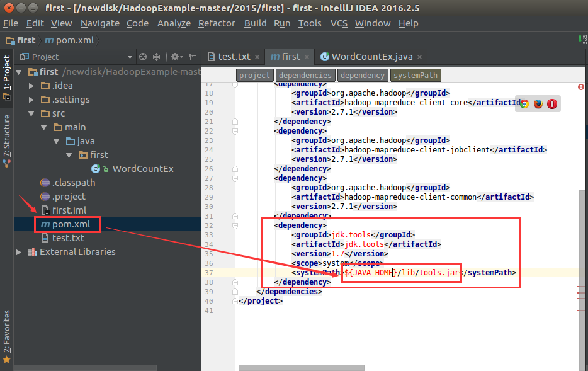This screenshot has height=371, width=588.
Task: Open in Opera browser icon
Action: click(x=552, y=104)
